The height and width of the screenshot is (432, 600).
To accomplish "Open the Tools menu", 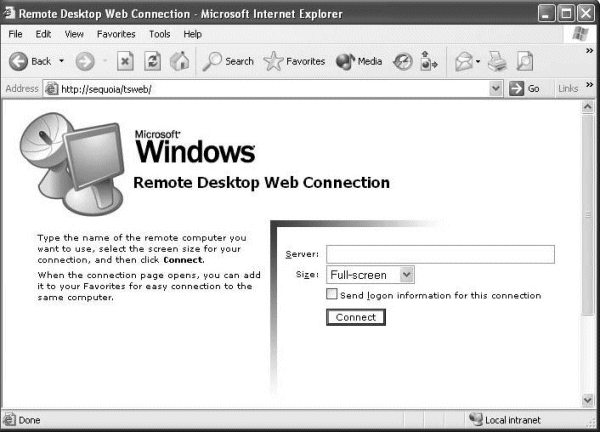I will pos(160,34).
